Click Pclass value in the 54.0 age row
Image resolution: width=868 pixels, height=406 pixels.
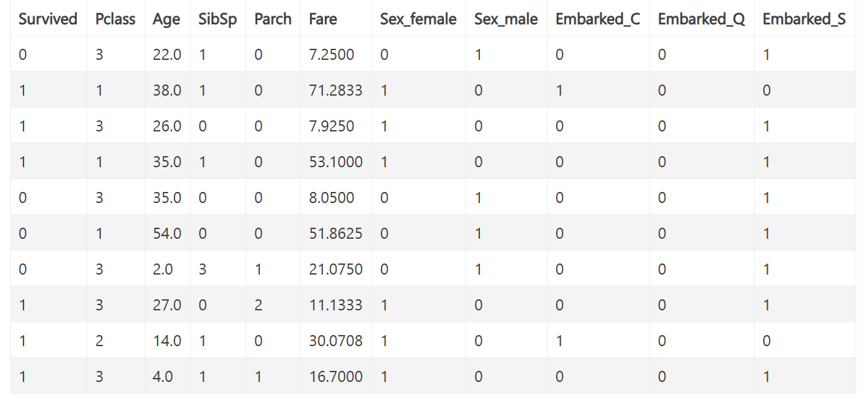click(99, 233)
